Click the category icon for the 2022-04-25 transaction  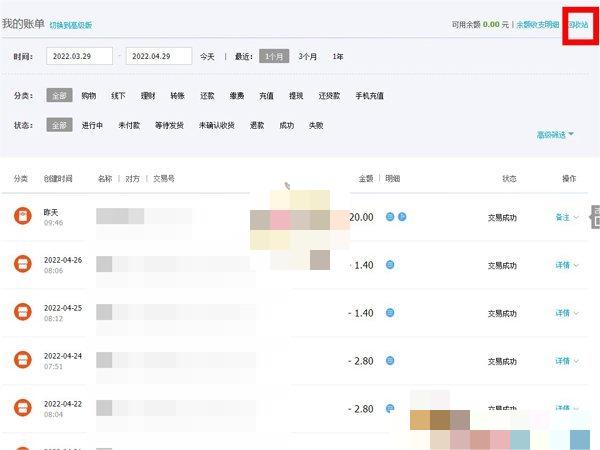coord(22,313)
